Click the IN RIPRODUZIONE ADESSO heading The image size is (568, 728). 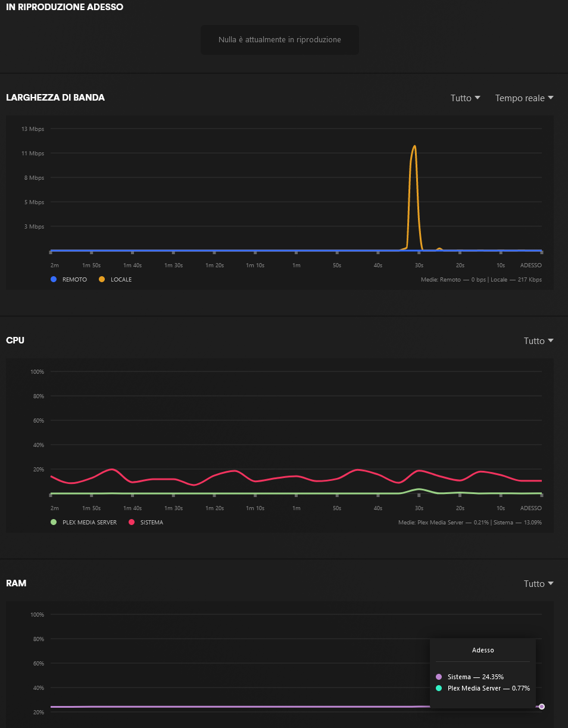[x=65, y=7]
